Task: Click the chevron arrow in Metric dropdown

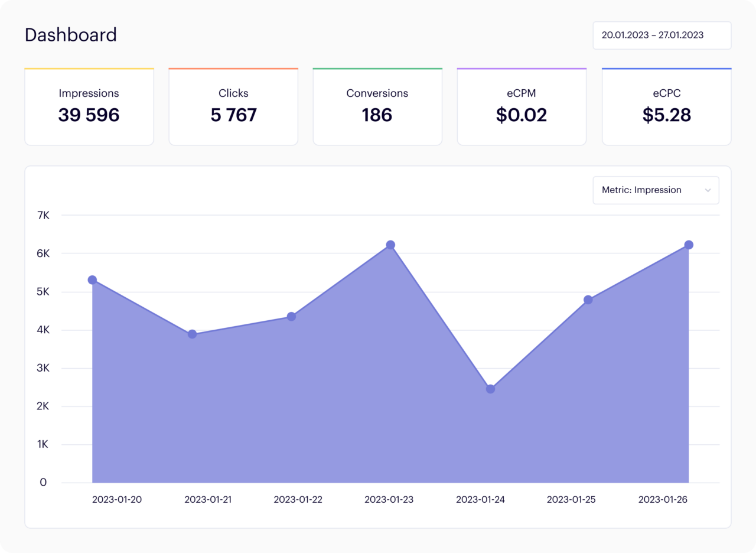Action: coord(708,190)
